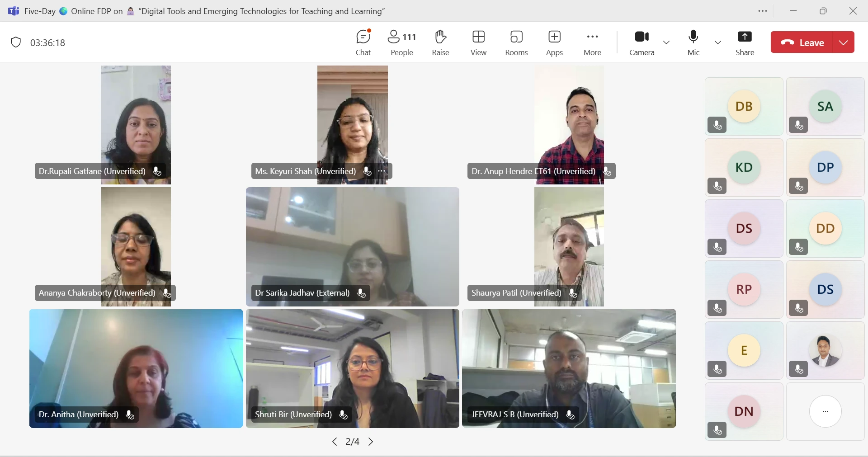Viewport: 868px width, 457px height.
Task: Share your screen content
Action: 745,42
